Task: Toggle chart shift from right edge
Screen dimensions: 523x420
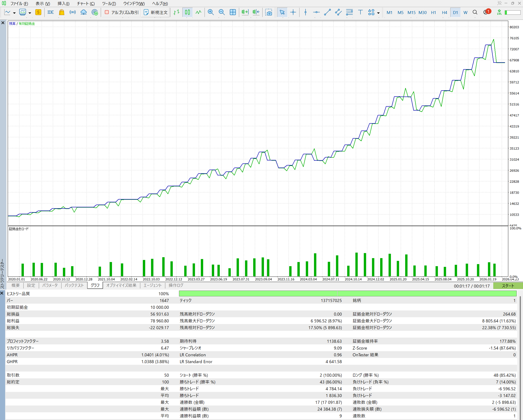Action: click(256, 12)
